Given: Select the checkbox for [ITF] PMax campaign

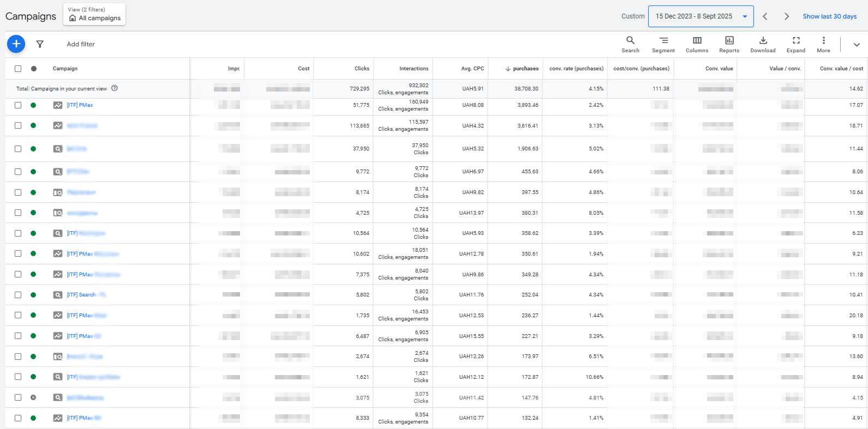Looking at the screenshot, I should coord(18,105).
